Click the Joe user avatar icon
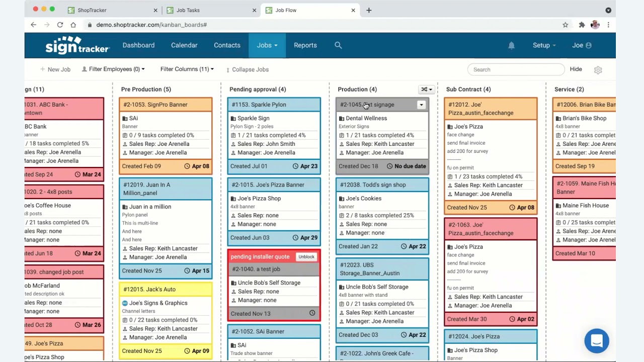Viewport: 644px width, 362px height. tap(589, 45)
